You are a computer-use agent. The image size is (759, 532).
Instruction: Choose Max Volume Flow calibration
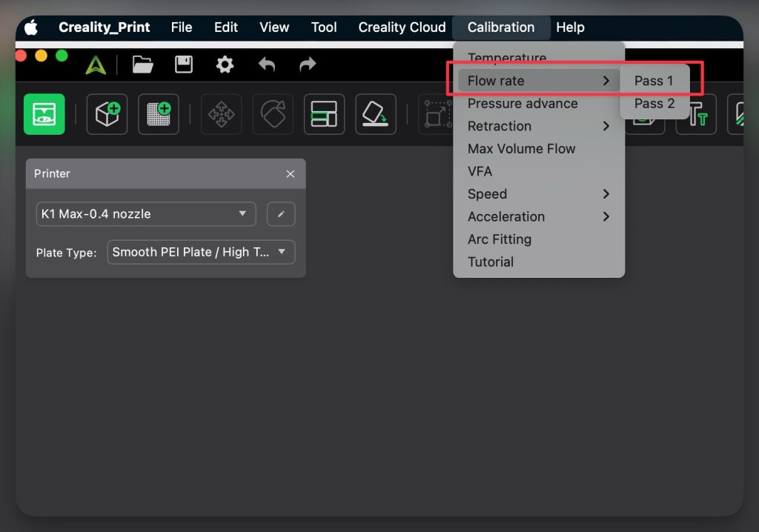coord(521,149)
